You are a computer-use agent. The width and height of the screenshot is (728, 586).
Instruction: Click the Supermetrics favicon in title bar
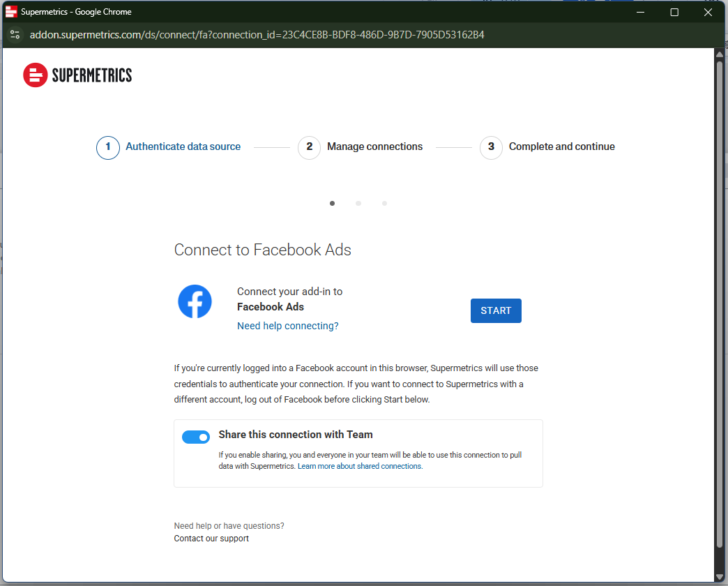coord(11,12)
